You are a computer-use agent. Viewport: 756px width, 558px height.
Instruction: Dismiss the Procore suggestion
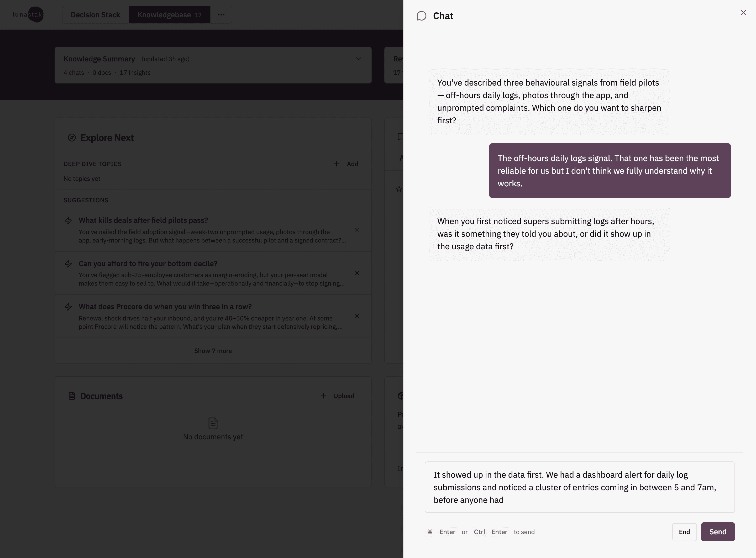pyautogui.click(x=357, y=316)
